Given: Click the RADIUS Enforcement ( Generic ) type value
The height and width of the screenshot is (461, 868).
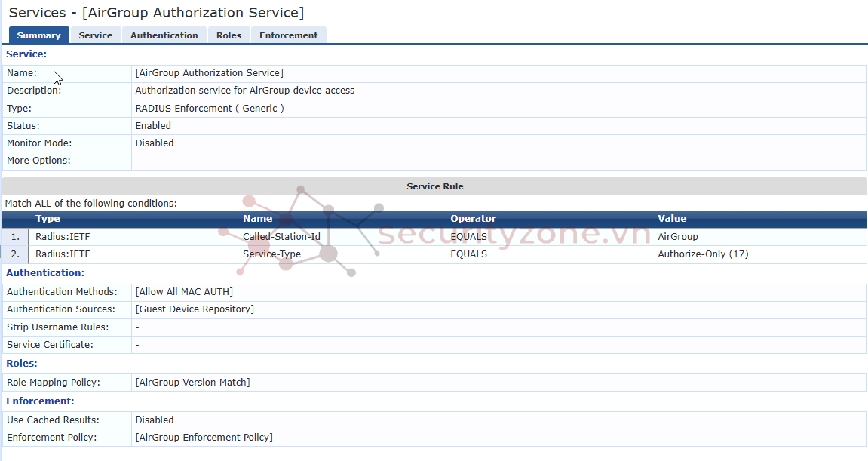Looking at the screenshot, I should pyautogui.click(x=209, y=109).
